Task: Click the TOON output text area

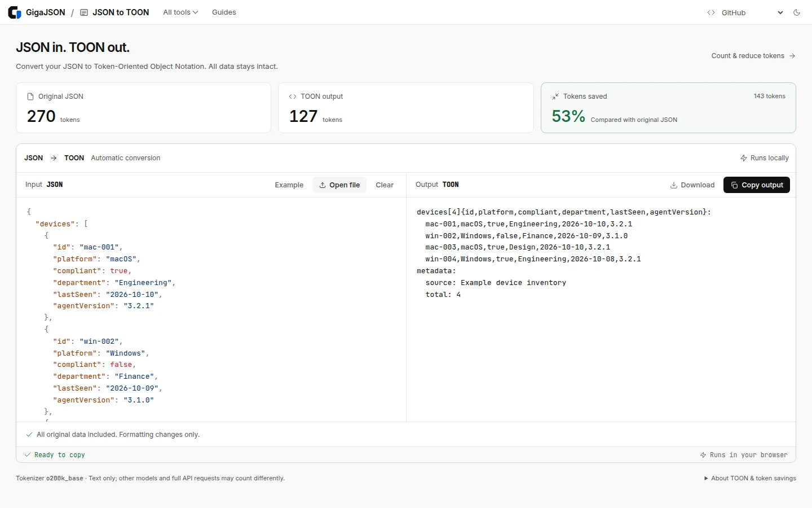Action: (601, 309)
